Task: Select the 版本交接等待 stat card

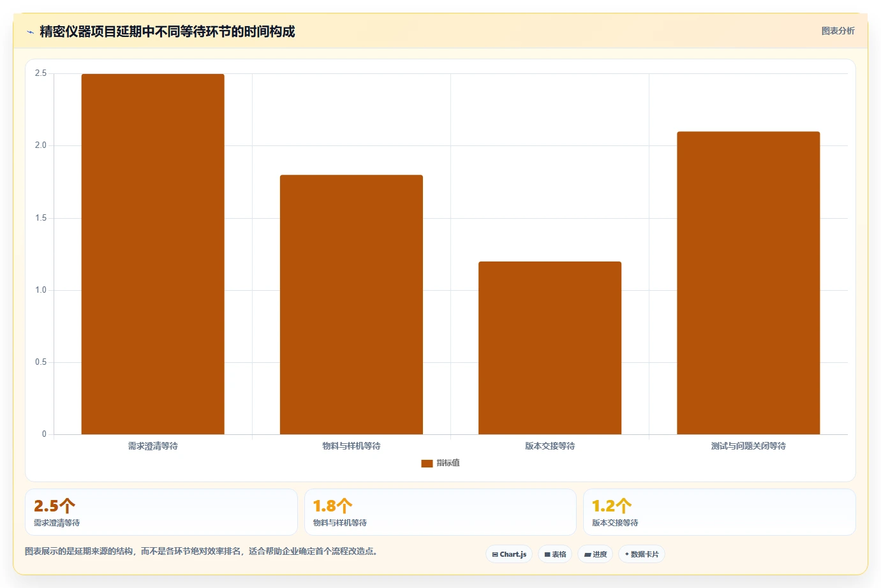Action: pyautogui.click(x=720, y=512)
